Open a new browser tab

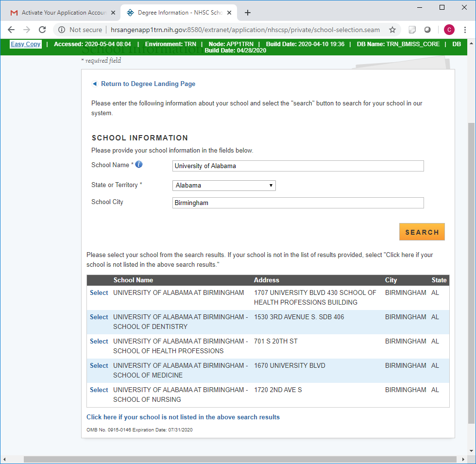click(248, 13)
